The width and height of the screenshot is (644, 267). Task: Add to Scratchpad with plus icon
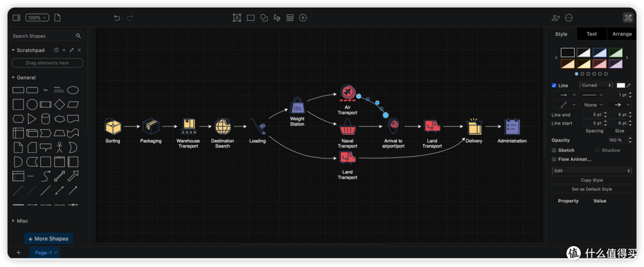click(64, 50)
